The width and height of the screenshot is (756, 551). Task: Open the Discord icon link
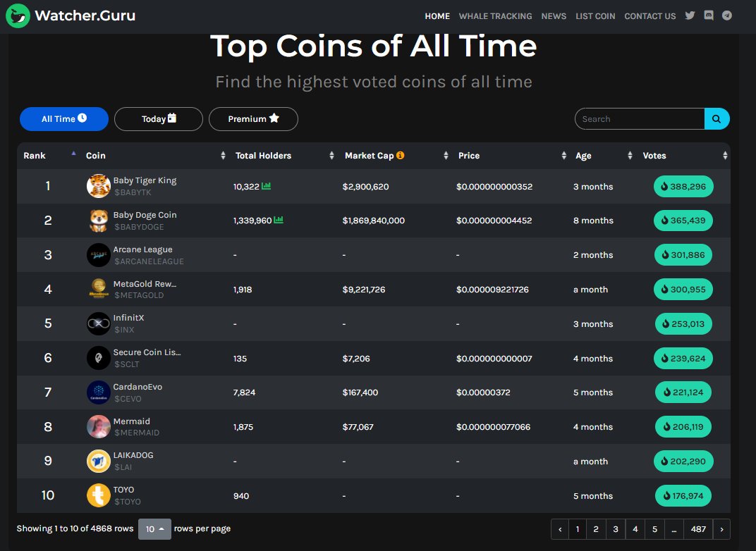[708, 16]
